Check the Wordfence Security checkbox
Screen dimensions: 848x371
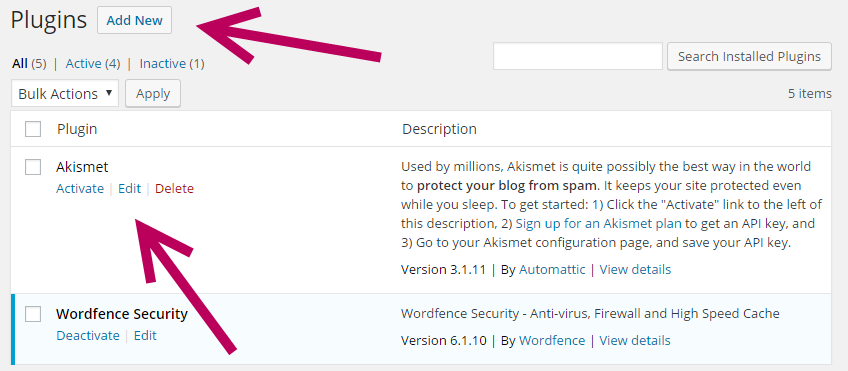click(x=33, y=314)
